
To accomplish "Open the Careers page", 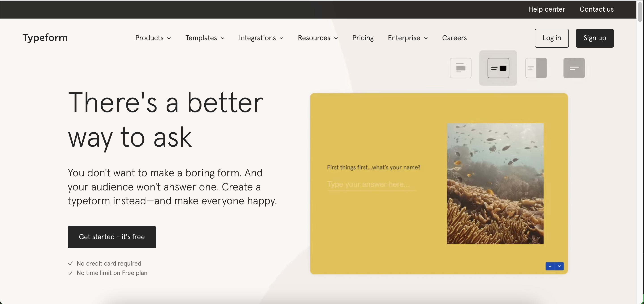I will tap(454, 38).
